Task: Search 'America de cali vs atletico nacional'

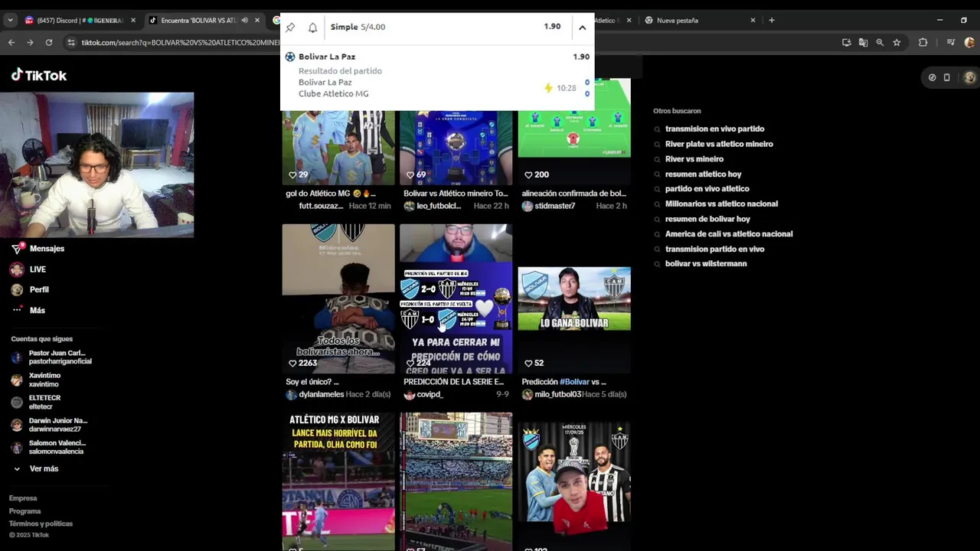Action: pyautogui.click(x=729, y=234)
